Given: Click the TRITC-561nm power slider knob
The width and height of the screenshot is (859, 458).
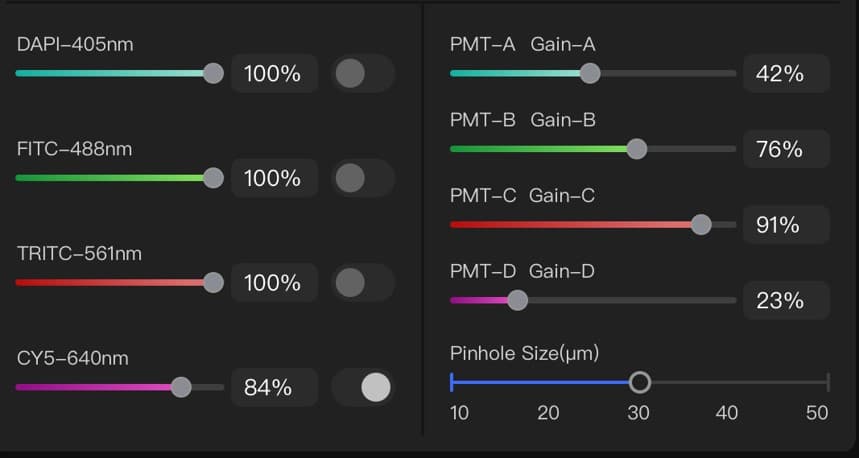Looking at the screenshot, I should coord(213,283).
